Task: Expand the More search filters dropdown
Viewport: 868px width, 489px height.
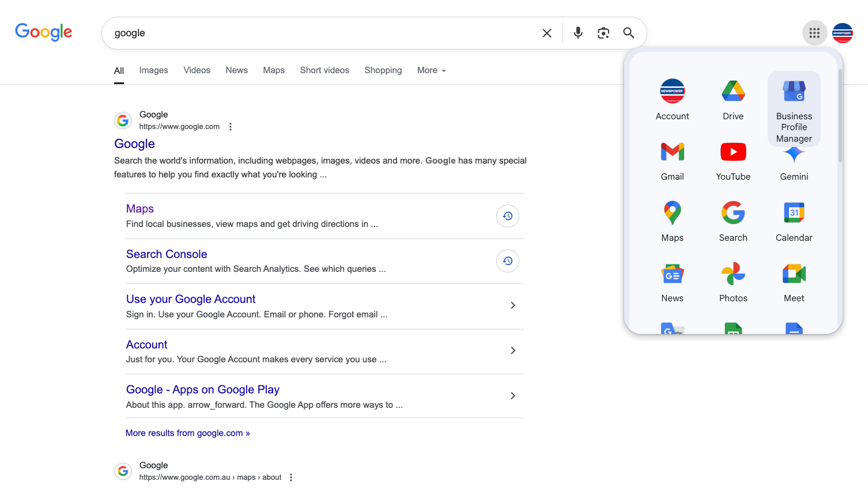Action: tap(432, 70)
